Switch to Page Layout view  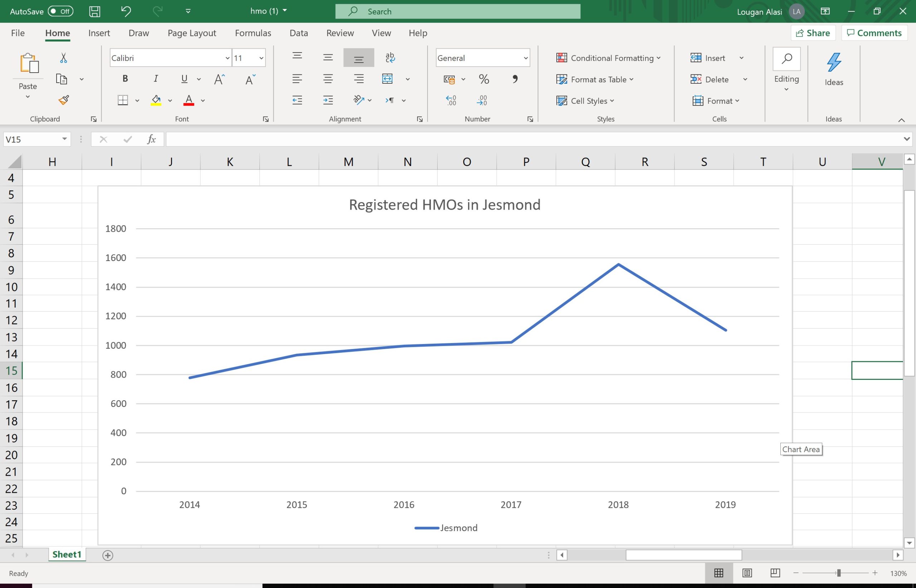pos(747,573)
